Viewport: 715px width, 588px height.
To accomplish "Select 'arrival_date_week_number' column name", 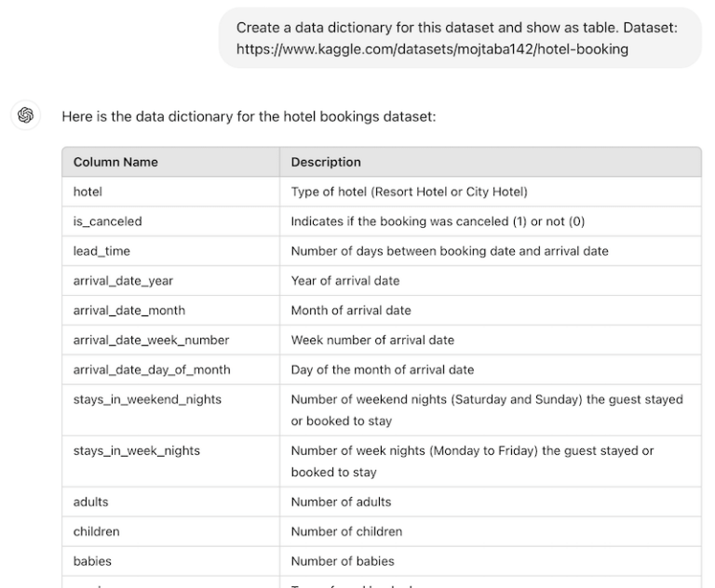I will 151,340.
